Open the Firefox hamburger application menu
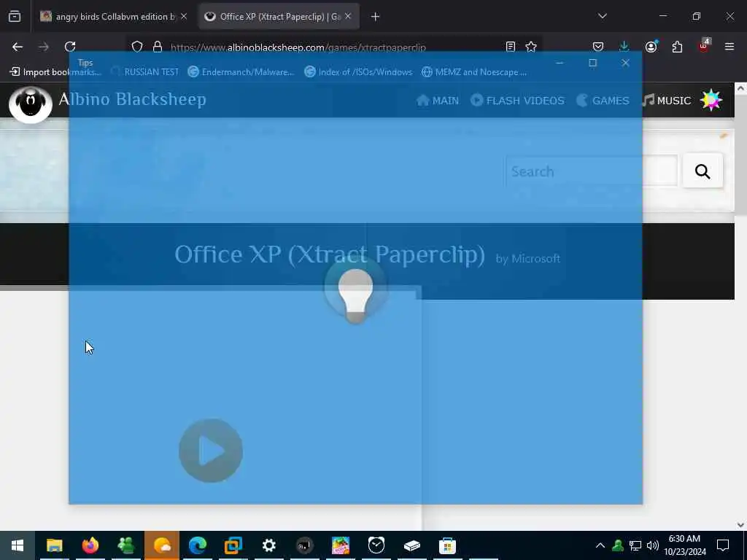747x560 pixels. [729, 47]
